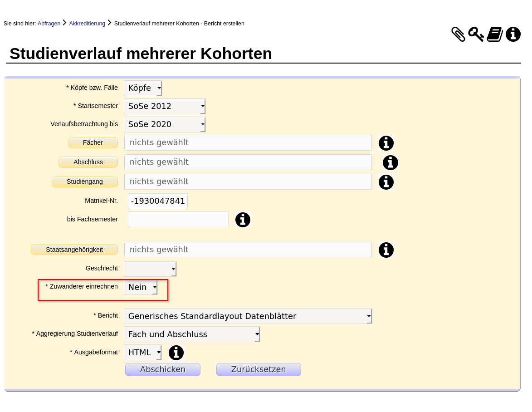This screenshot has height=412, width=532.
Task: Open the Bericht layout dropdown
Action: (248, 316)
